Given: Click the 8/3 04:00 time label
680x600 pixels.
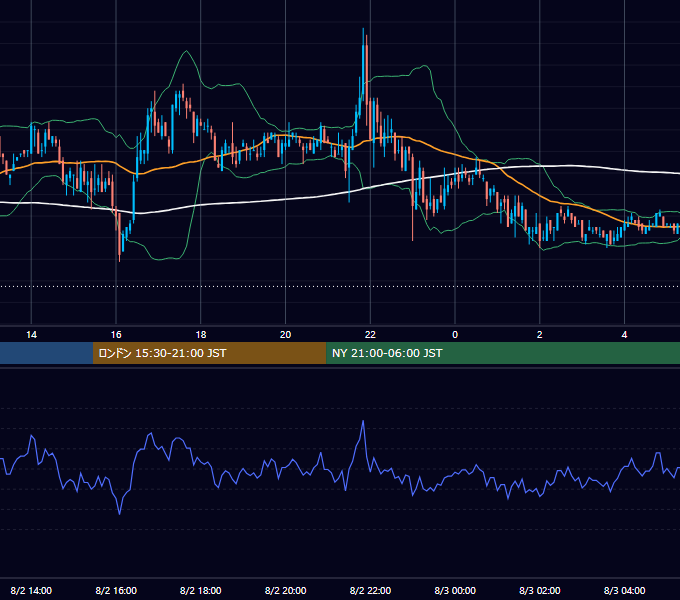Looking at the screenshot, I should [624, 590].
